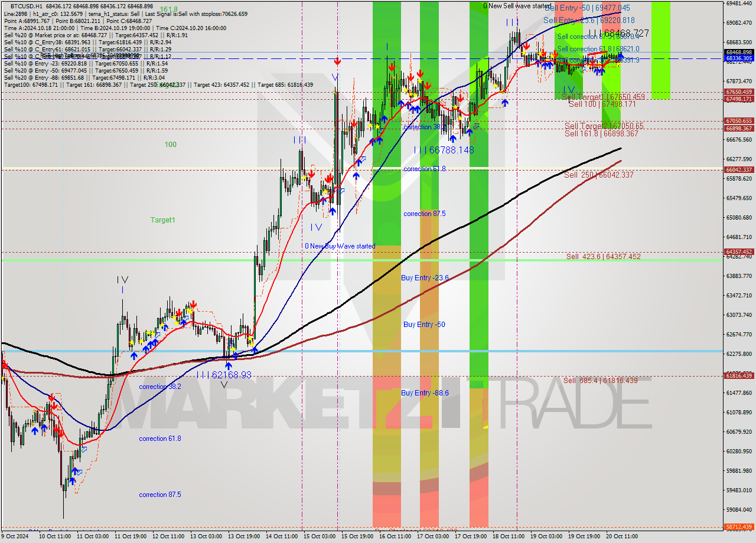756x543 pixels.
Task: Click the 'I I I 66788.148' wave label
Action: click(x=444, y=151)
